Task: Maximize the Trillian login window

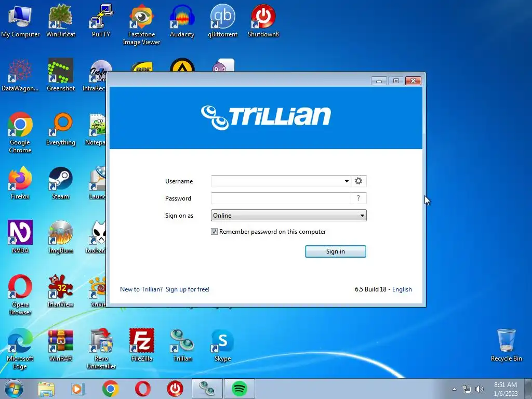Action: pyautogui.click(x=395, y=81)
